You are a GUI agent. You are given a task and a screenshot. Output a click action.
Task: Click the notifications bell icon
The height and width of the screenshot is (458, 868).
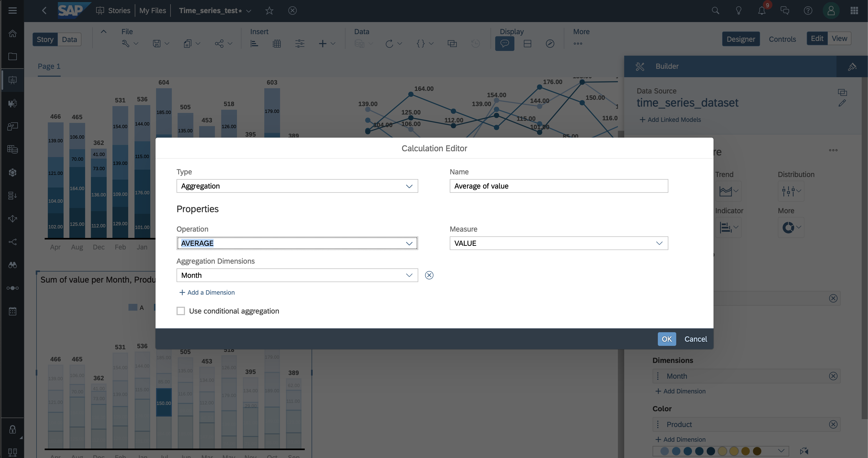pos(762,11)
